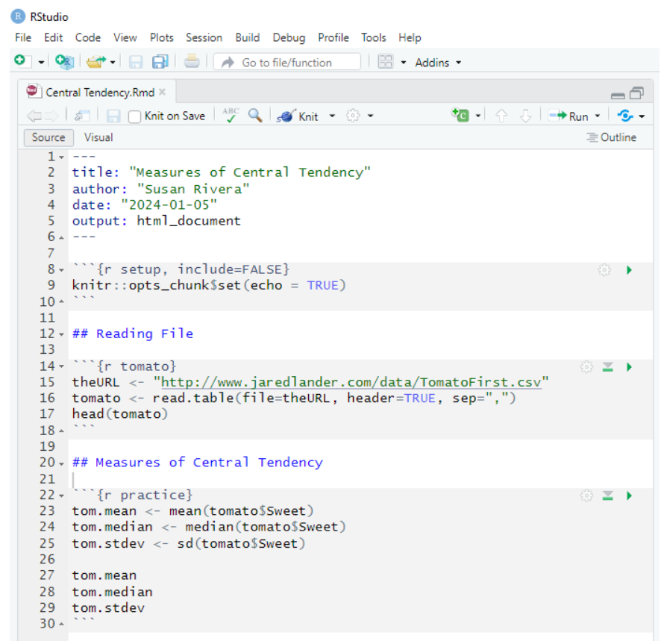Run the tomato code chunk
661x644 pixels.
pyautogui.click(x=627, y=366)
